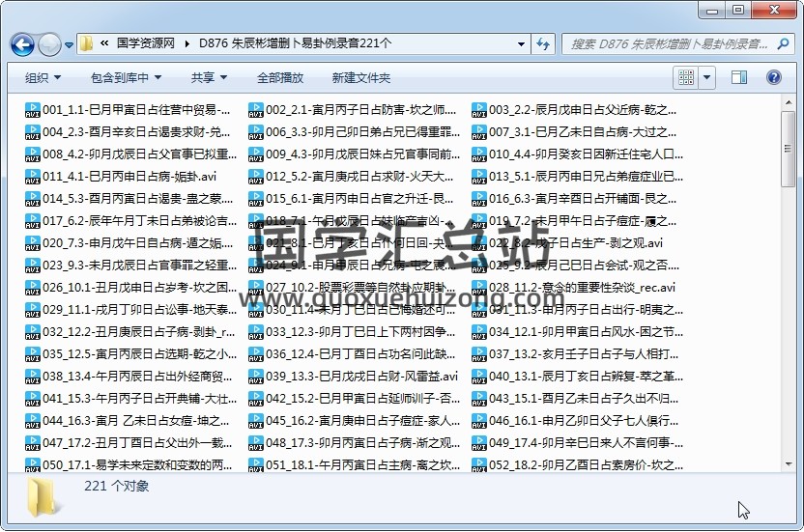Select file 039_13.3-巳月戊戌日占财-风雷益.avi

coord(354,377)
